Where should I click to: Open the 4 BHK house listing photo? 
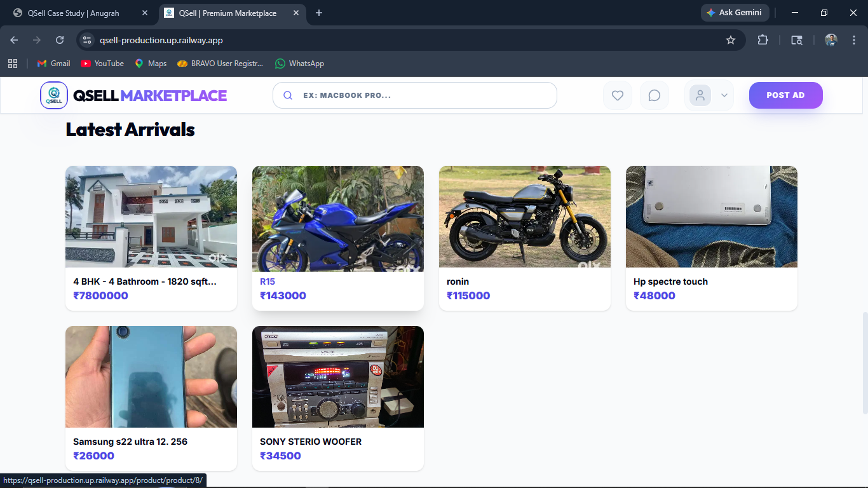(x=151, y=217)
